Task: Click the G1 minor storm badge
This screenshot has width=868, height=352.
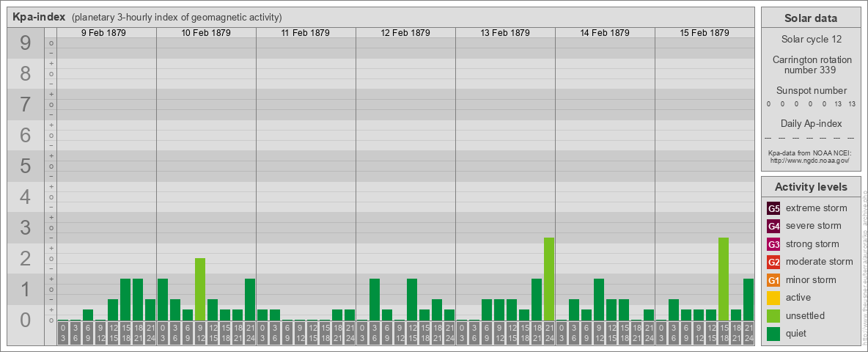Action: [x=773, y=280]
